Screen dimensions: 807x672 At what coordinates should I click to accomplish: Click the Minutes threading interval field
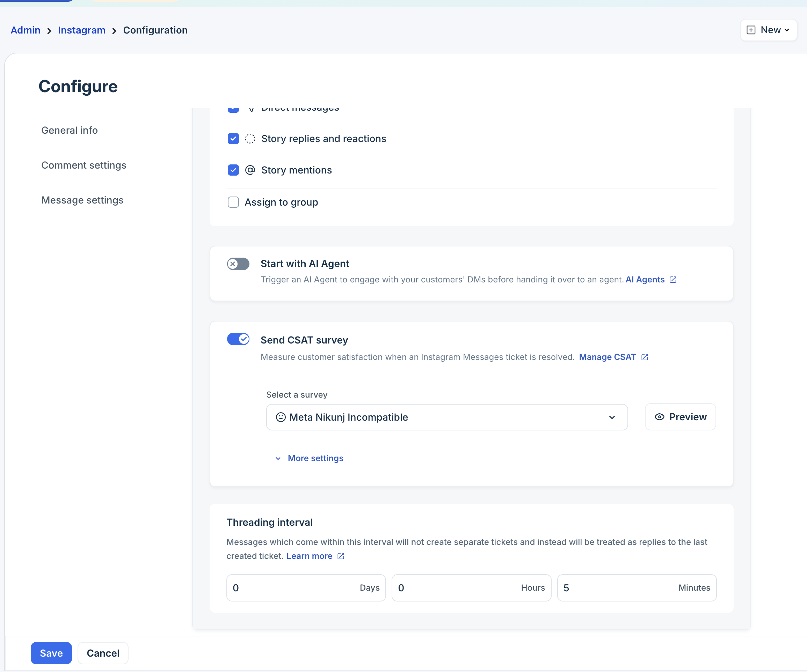point(619,588)
